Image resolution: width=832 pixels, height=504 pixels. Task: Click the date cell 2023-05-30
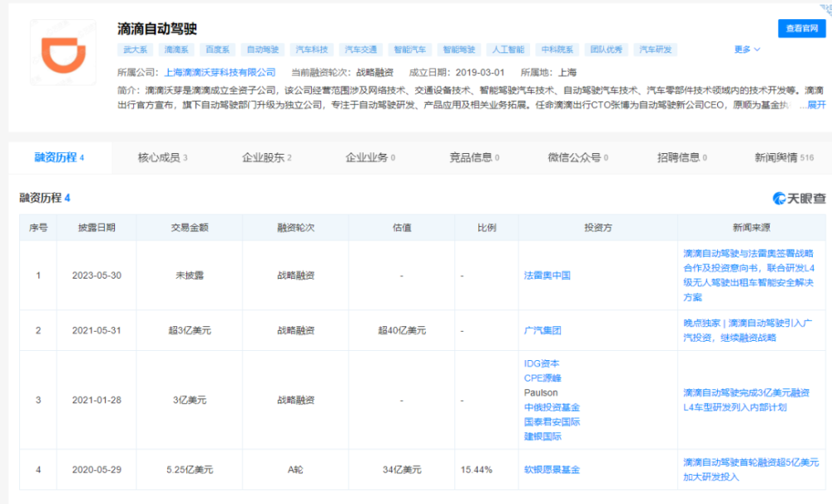(x=97, y=275)
